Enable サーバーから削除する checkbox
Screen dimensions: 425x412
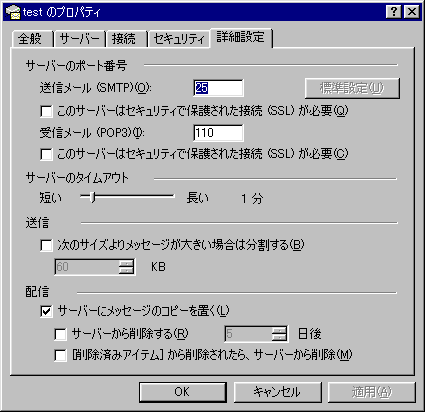tap(60, 334)
